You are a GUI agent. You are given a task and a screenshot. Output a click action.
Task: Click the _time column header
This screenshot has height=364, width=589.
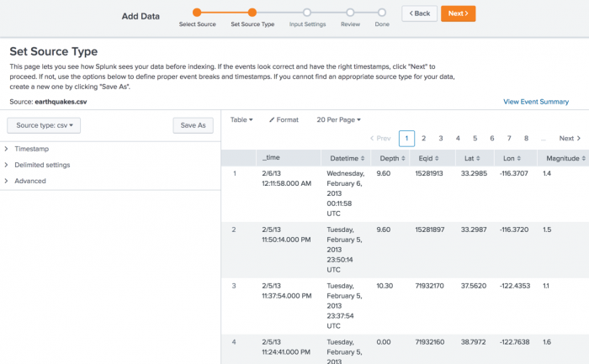271,157
